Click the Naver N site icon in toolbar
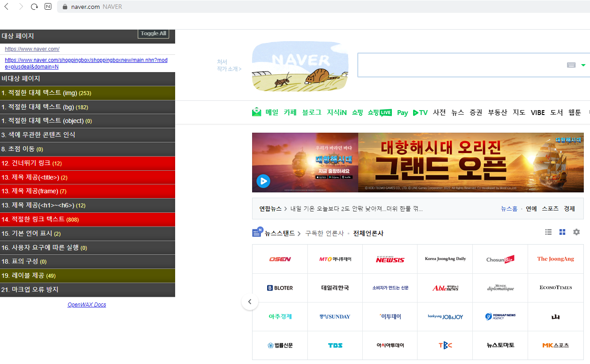Image resolution: width=590 pixels, height=364 pixels. tap(48, 7)
